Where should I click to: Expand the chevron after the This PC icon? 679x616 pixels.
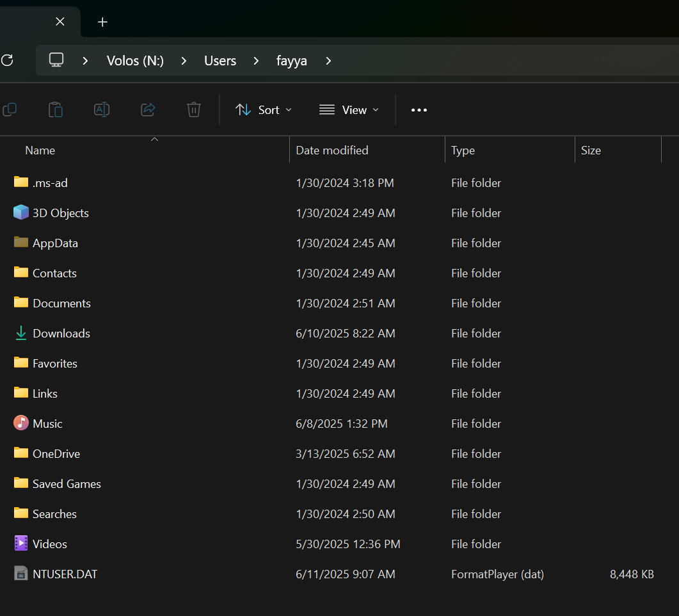click(x=85, y=61)
